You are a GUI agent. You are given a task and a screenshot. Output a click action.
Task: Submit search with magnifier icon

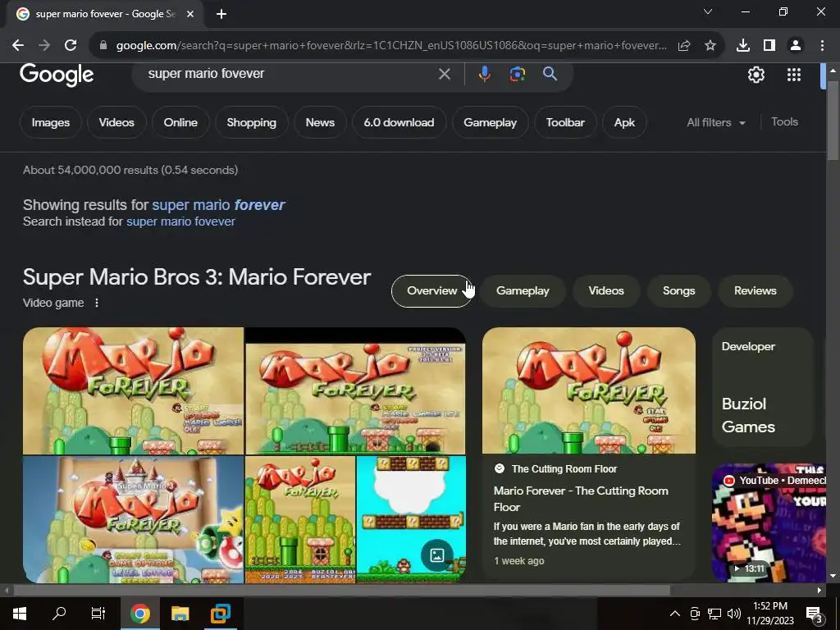click(x=550, y=74)
